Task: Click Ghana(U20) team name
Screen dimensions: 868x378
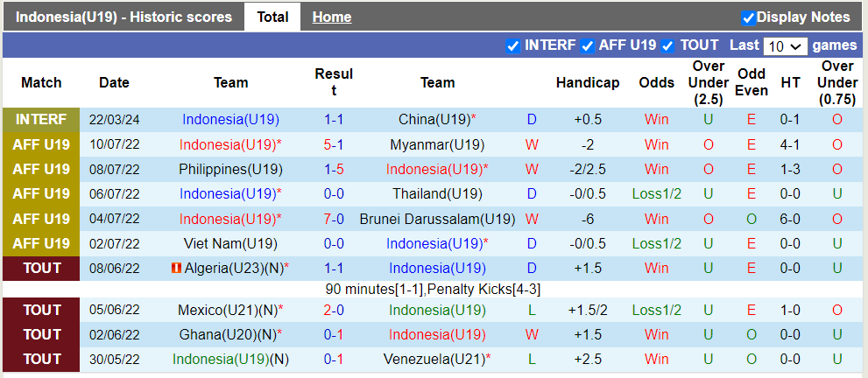Action: point(226,334)
